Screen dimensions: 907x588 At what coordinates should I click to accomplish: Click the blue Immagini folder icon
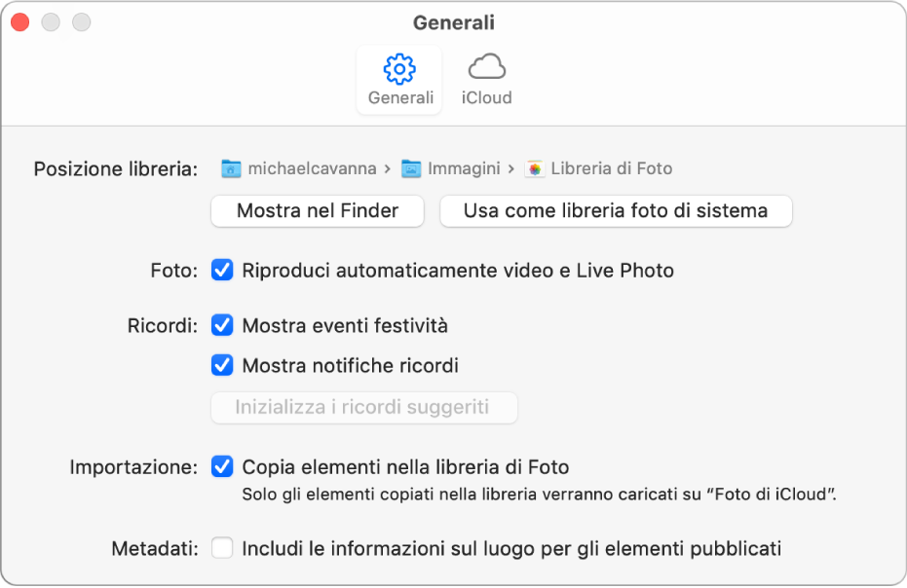click(x=413, y=168)
